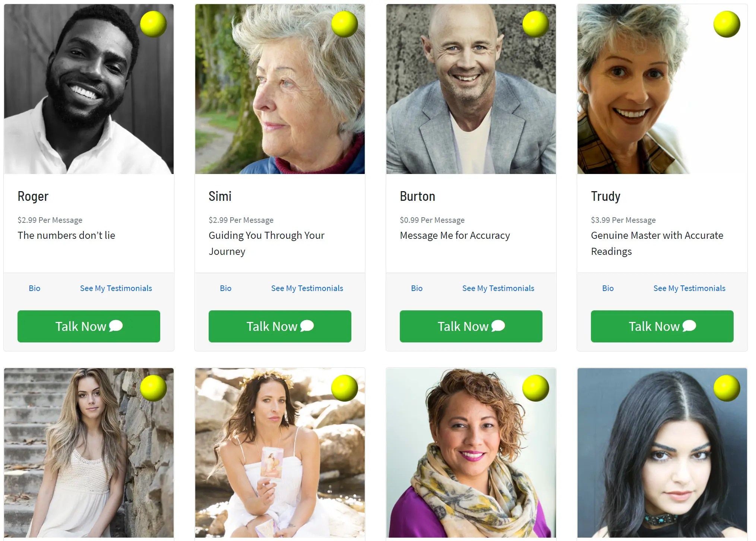View Burton's See My Testimonials link
The height and width of the screenshot is (541, 756).
coord(498,288)
